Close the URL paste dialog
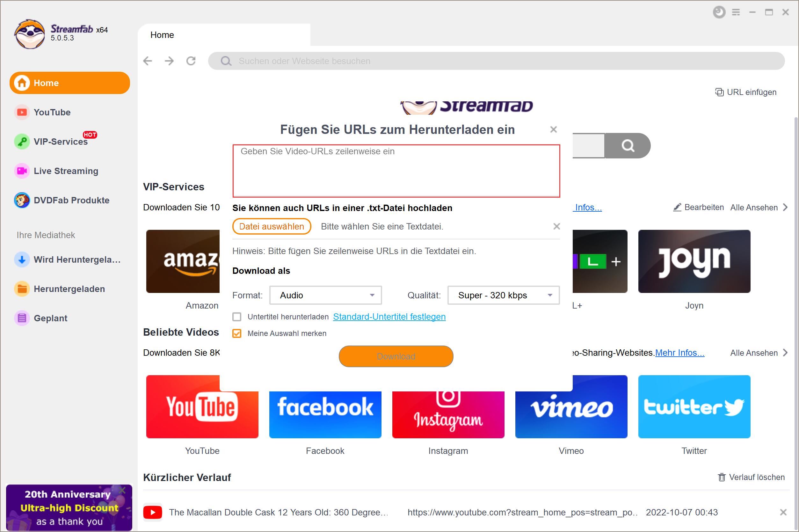 [554, 129]
